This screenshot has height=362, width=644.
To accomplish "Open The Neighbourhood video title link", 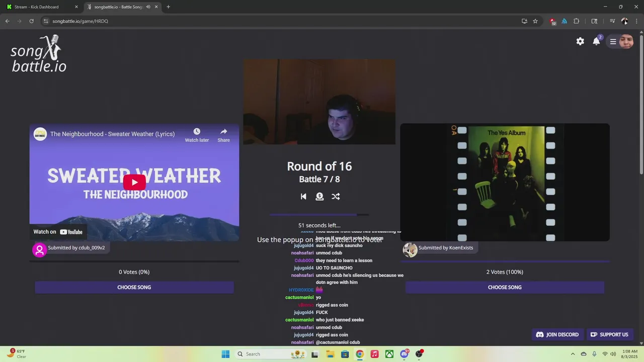I will (112, 134).
